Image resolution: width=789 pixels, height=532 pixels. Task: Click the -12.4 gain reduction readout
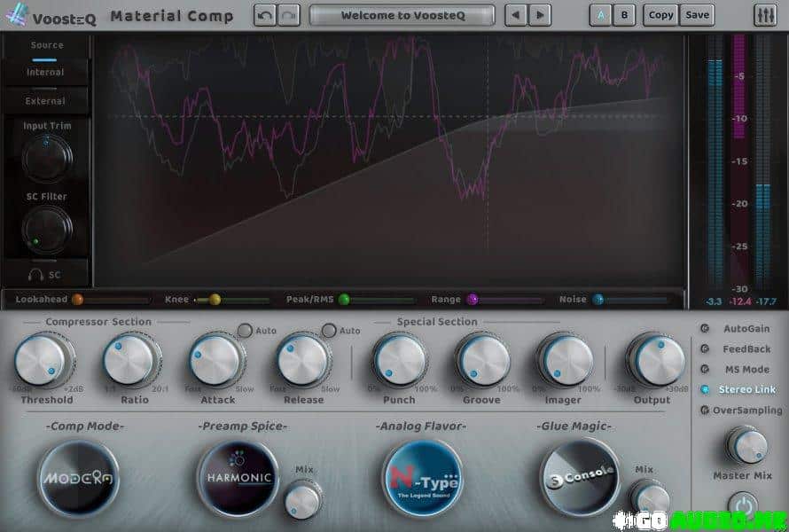tap(739, 302)
